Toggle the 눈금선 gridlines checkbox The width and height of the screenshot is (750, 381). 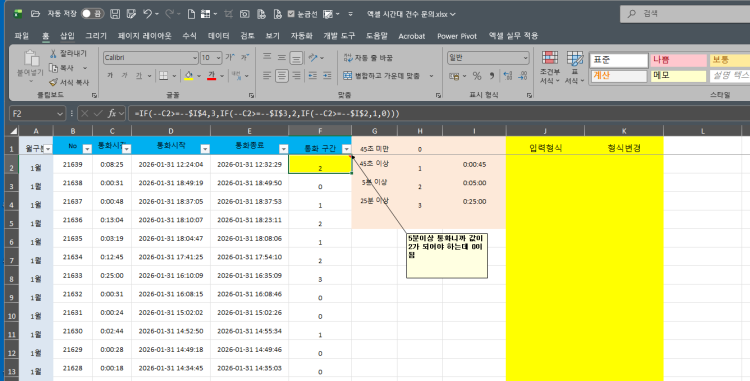[291, 14]
